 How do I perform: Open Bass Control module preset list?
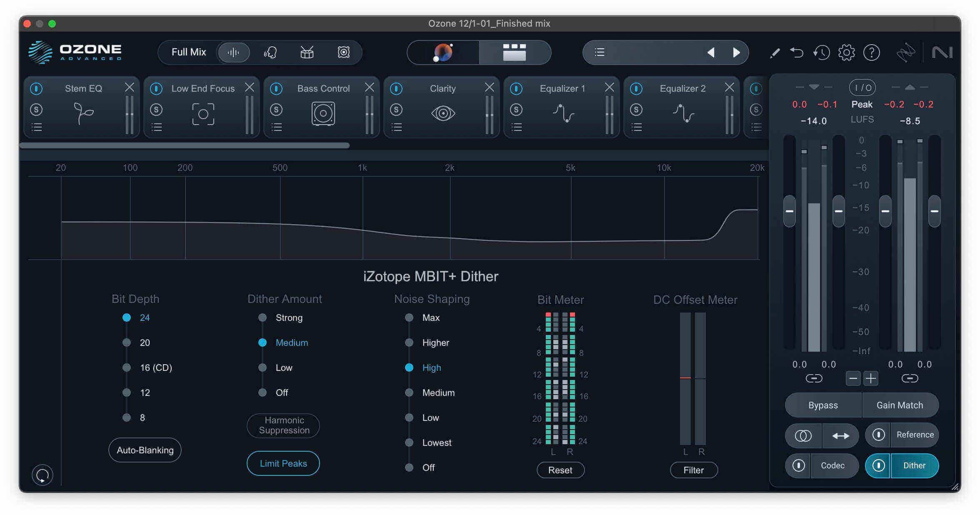coord(277,127)
